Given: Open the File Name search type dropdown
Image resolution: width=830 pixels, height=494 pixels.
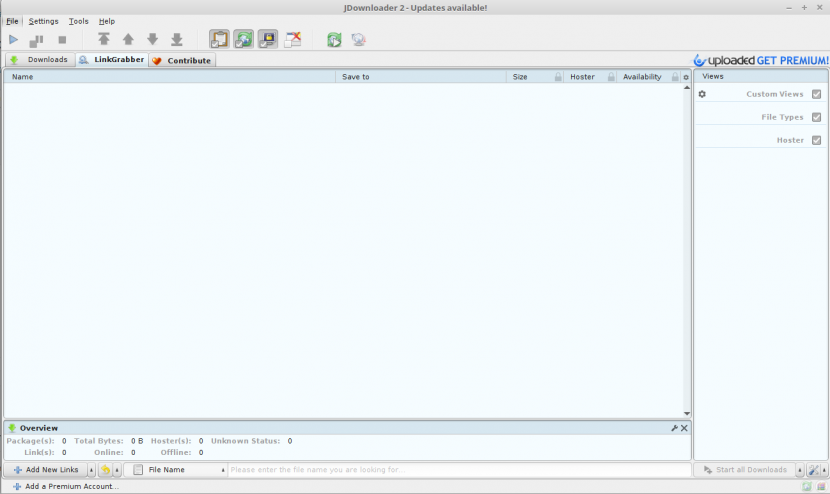Looking at the screenshot, I should pyautogui.click(x=179, y=470).
